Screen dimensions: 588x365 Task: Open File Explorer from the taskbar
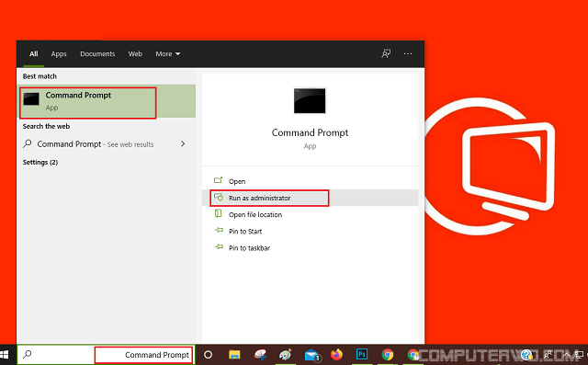point(235,355)
